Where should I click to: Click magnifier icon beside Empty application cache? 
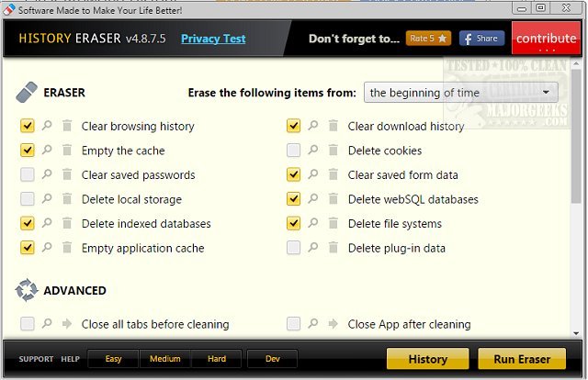pos(48,248)
